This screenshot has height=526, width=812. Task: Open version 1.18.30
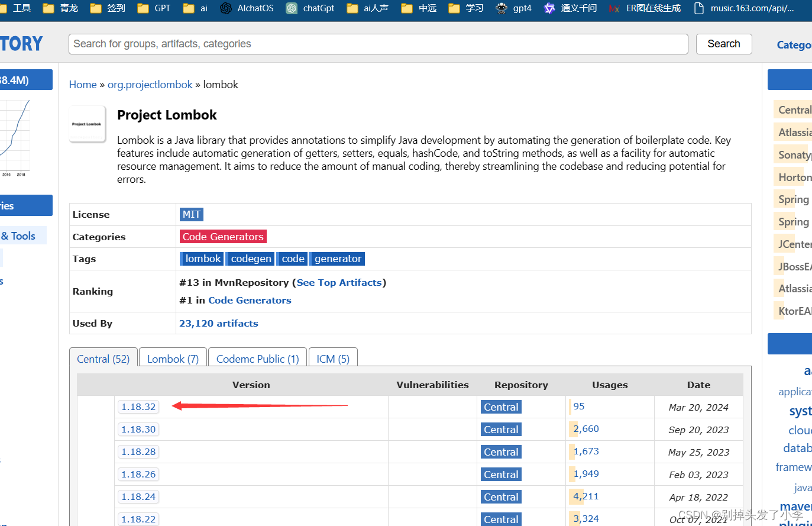coord(138,430)
